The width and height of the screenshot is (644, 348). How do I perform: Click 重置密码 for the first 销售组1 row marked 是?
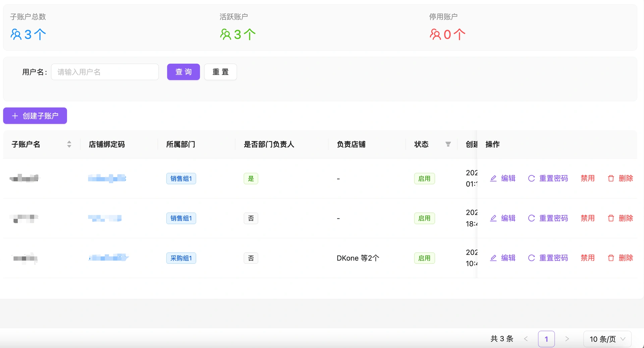coord(548,178)
